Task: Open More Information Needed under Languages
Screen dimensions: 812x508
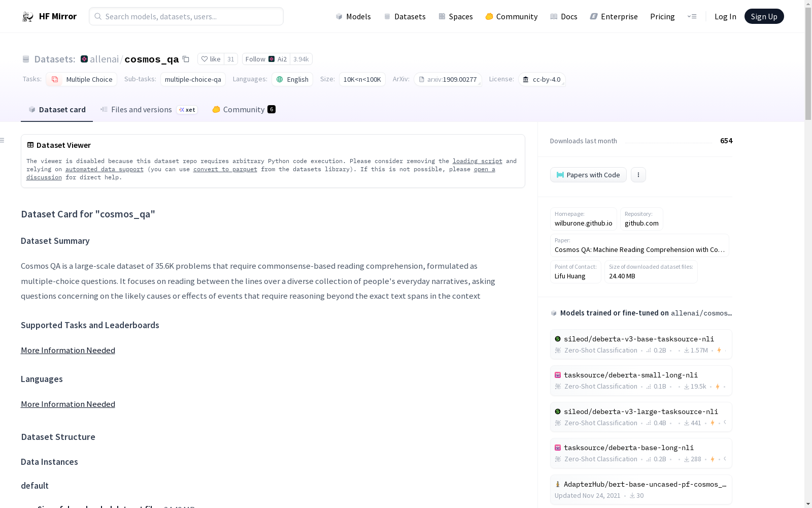Action: coord(68,404)
